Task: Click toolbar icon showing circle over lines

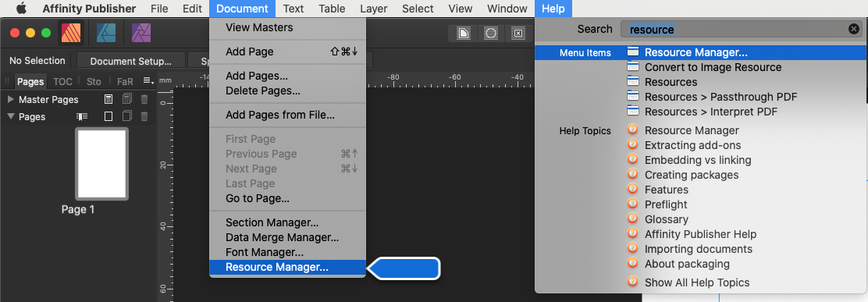Action: pyautogui.click(x=490, y=34)
